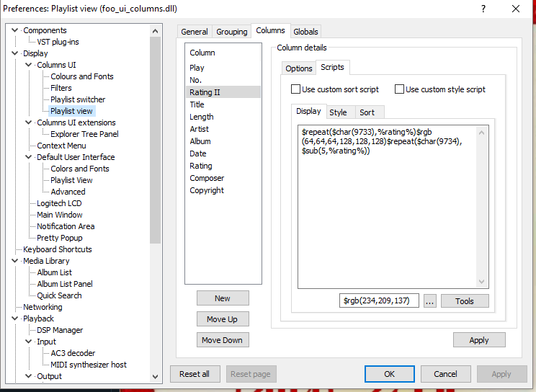Open the Style script tab

pos(338,112)
